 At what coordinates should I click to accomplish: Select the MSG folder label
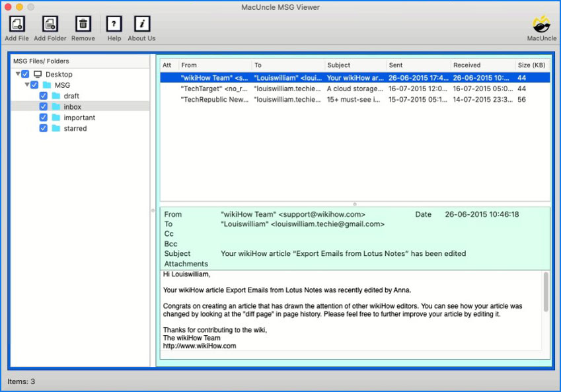click(x=62, y=85)
